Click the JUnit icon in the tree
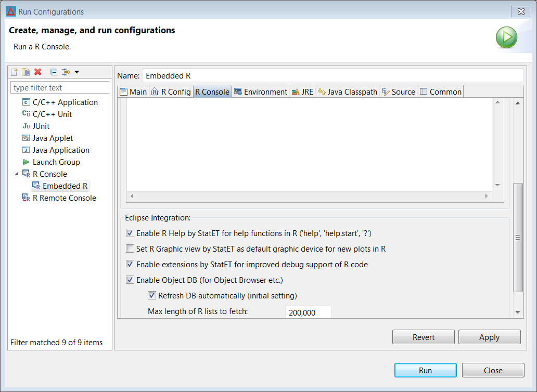This screenshot has height=392, width=537. (26, 126)
